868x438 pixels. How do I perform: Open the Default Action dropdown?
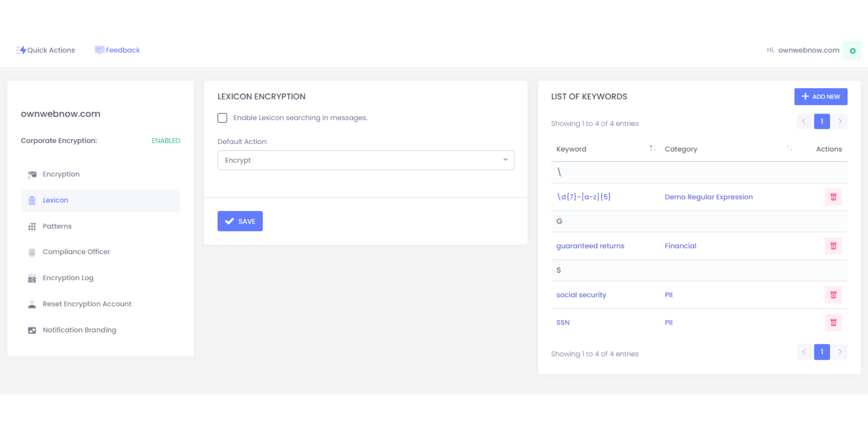coord(365,160)
